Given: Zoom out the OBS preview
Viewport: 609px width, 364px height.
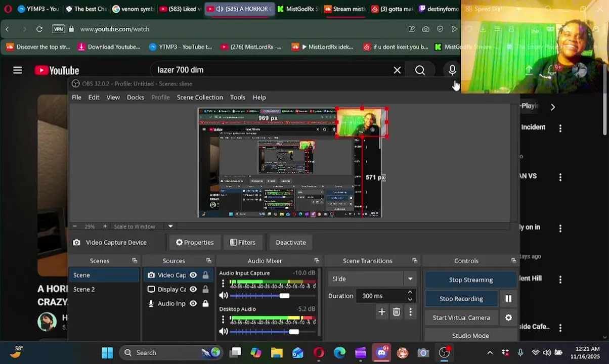Looking at the screenshot, I should tap(75, 226).
